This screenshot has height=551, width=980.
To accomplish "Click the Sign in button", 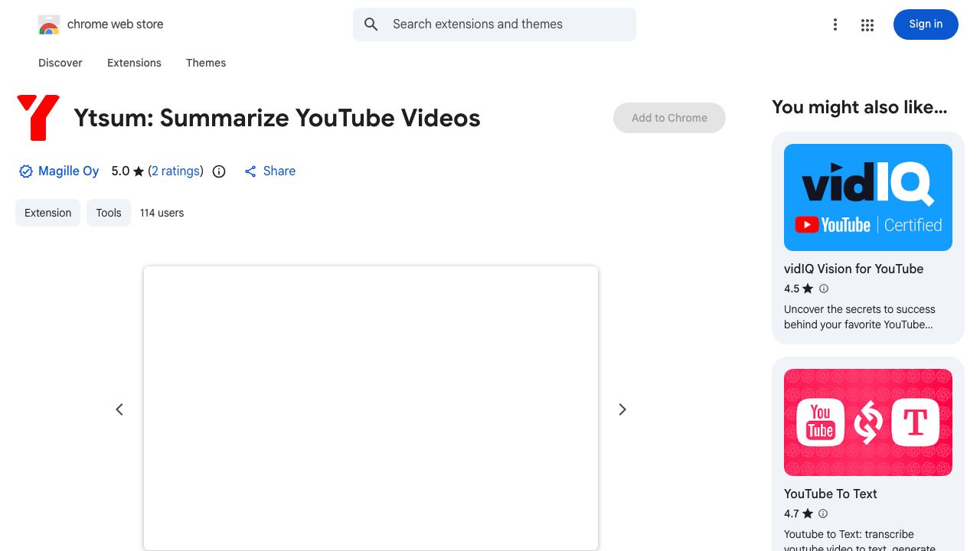I will pos(926,24).
